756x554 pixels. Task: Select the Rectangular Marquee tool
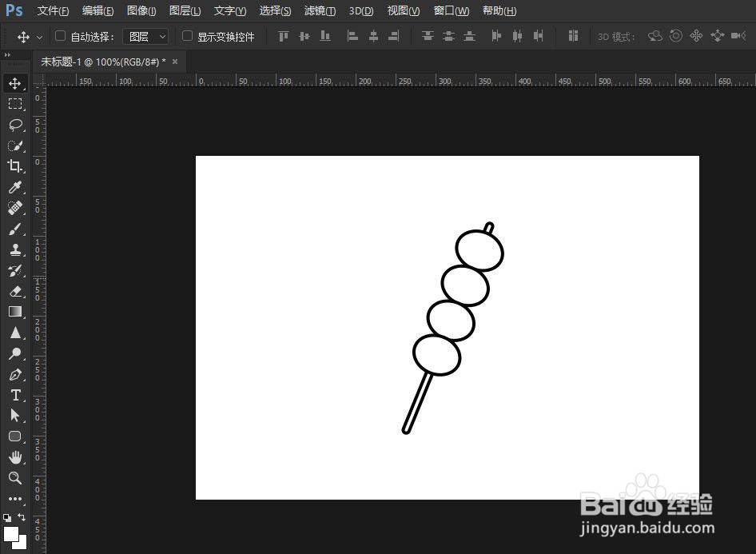15,104
